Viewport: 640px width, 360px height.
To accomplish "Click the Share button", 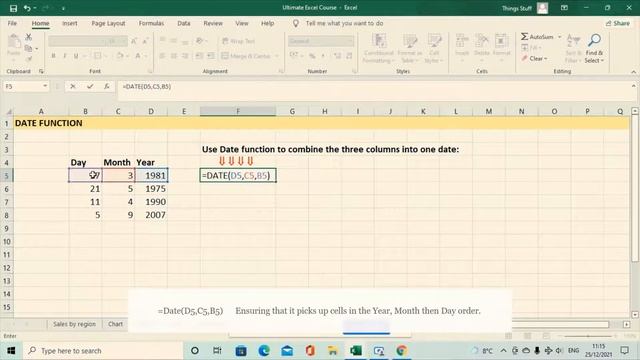I will point(618,23).
